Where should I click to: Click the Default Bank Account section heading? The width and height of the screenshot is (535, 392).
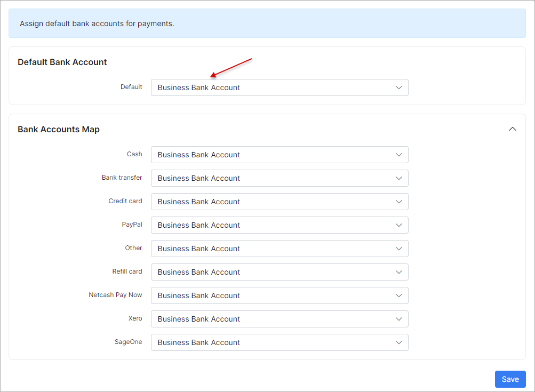(62, 62)
